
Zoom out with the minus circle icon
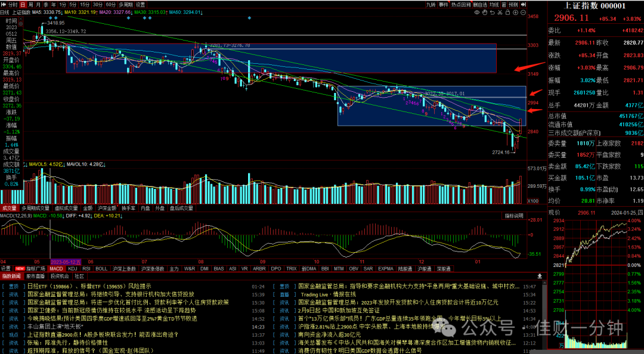(524, 13)
